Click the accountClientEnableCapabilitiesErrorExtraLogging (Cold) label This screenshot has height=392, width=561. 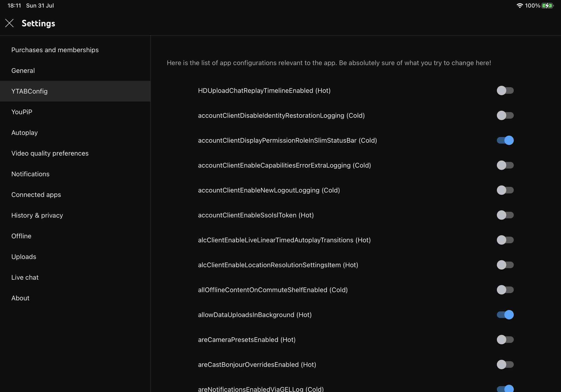click(284, 165)
